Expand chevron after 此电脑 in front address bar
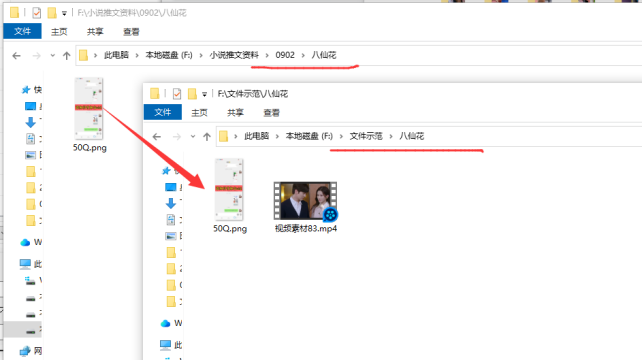This screenshot has width=643, height=361. point(277,136)
